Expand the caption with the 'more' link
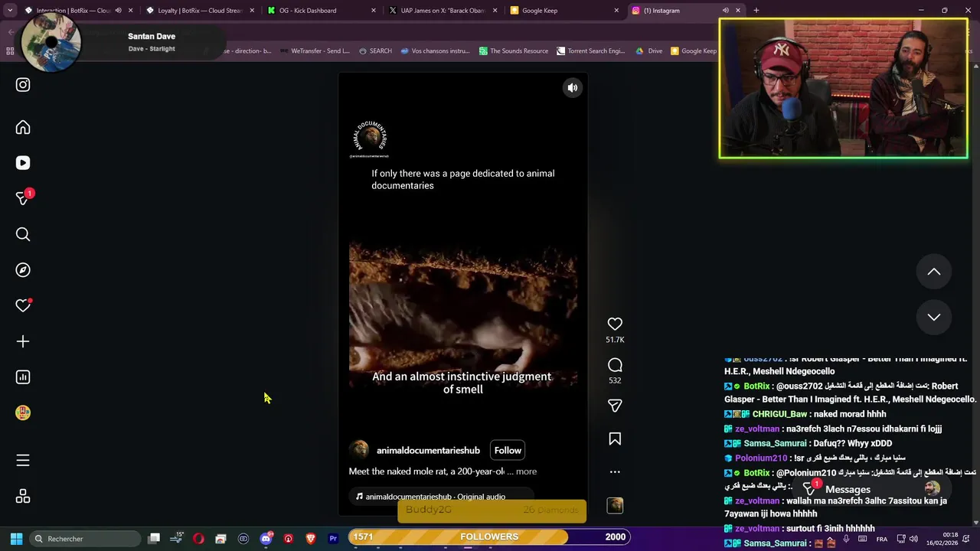Image resolution: width=980 pixels, height=551 pixels. 526,471
